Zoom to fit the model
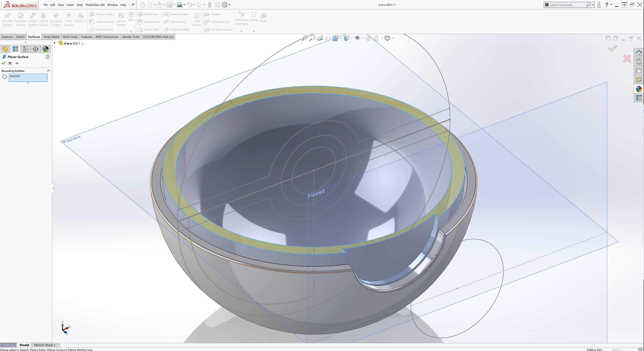The height and width of the screenshot is (351, 644). point(305,38)
